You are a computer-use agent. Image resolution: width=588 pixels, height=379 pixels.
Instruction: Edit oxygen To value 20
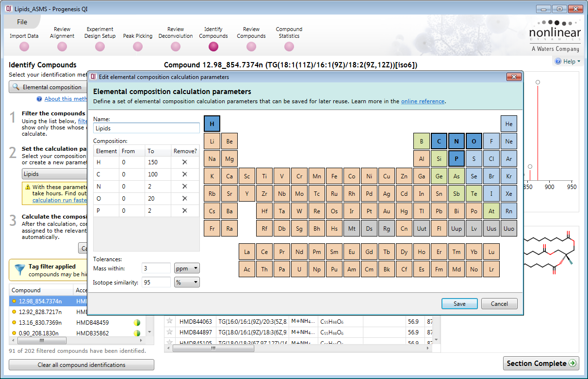point(159,199)
